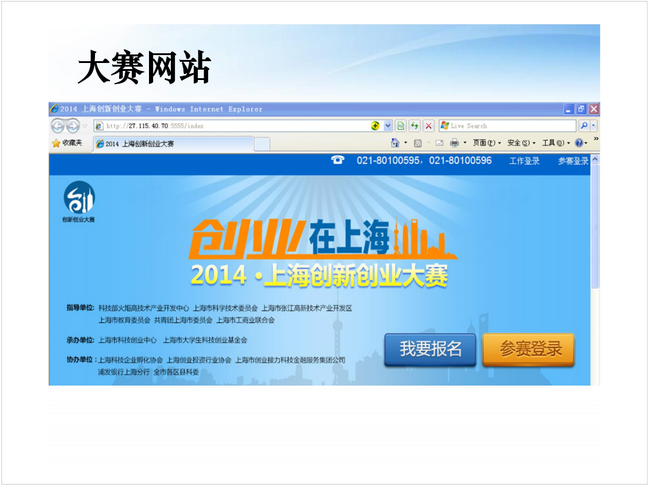Click the red Stop loading icon
Image resolution: width=648 pixels, height=486 pixels.
(429, 126)
